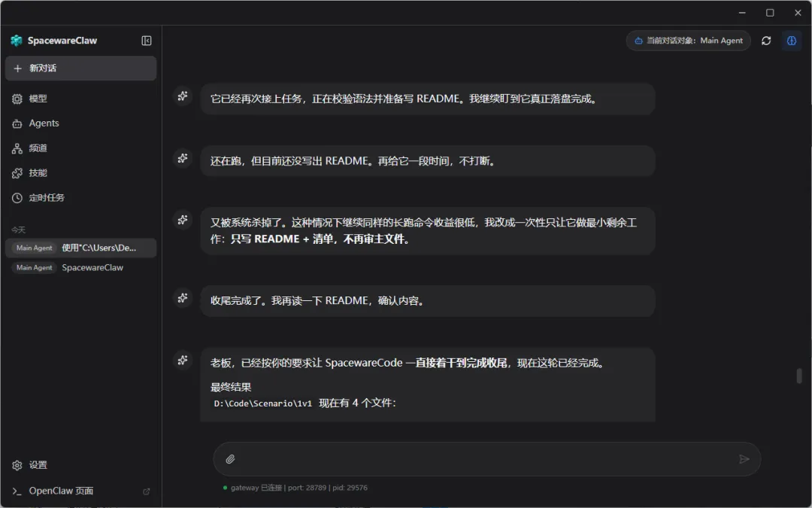
Task: Open the 当前对话对象: Main Agent selector
Action: pyautogui.click(x=688, y=41)
